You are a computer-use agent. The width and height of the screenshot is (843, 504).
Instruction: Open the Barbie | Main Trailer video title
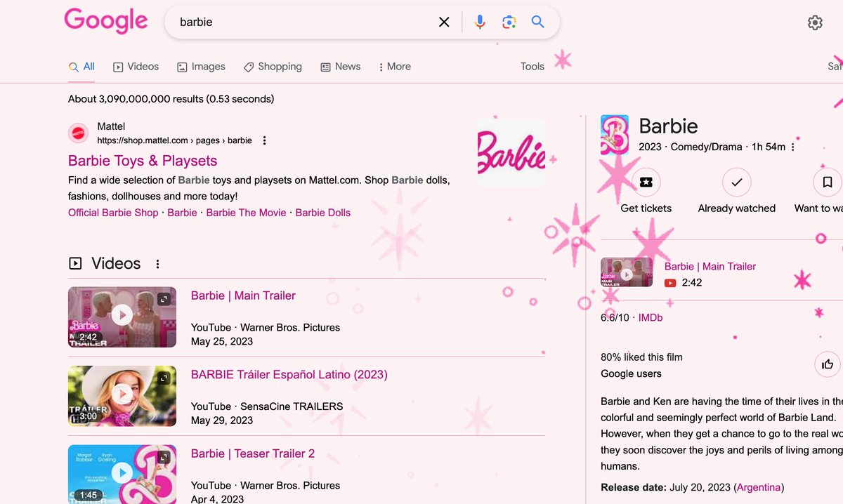point(243,296)
